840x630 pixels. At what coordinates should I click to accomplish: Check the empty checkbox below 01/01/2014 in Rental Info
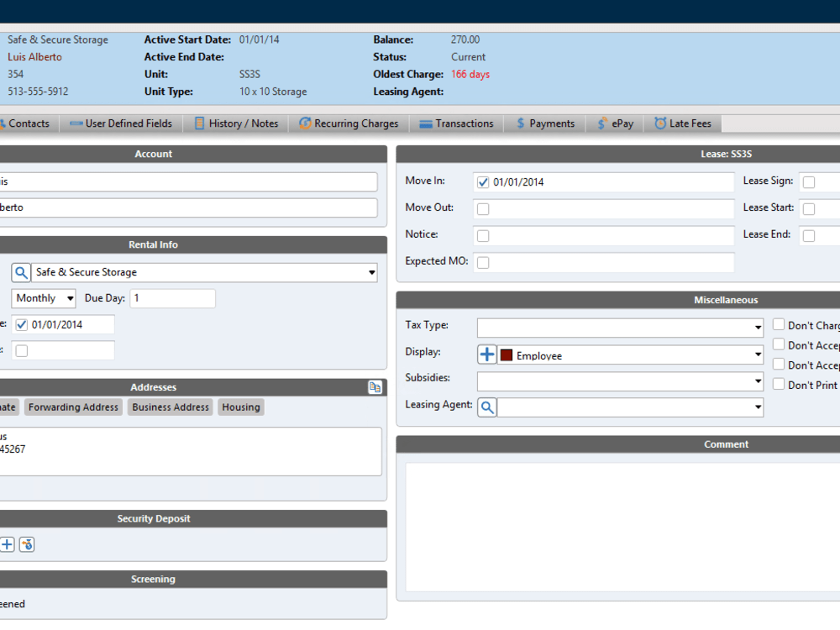(x=22, y=351)
